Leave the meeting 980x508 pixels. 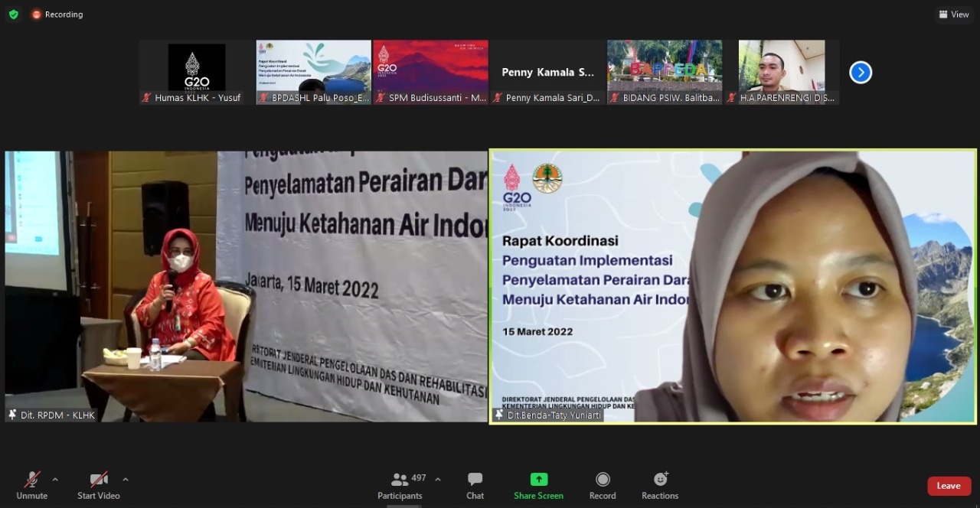[949, 486]
